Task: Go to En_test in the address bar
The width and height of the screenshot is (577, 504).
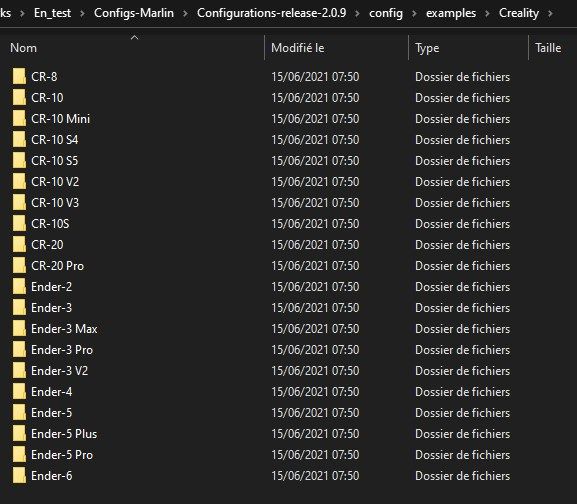Action: pyautogui.click(x=52, y=13)
